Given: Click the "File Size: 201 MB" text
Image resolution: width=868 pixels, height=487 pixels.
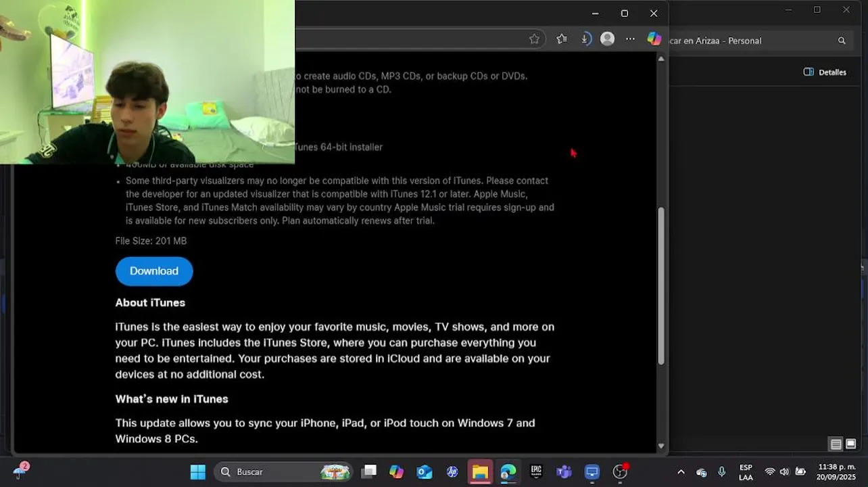Looking at the screenshot, I should (151, 241).
